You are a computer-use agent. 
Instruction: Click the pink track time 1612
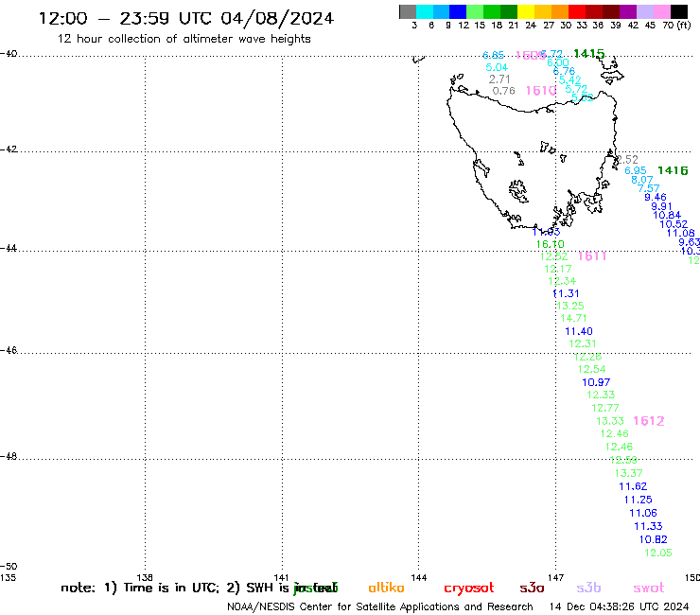pos(649,421)
